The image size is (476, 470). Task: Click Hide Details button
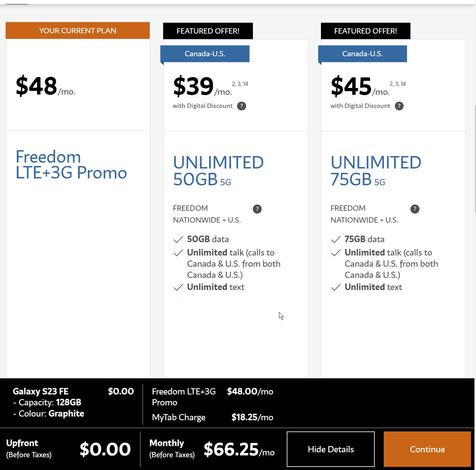click(x=331, y=449)
